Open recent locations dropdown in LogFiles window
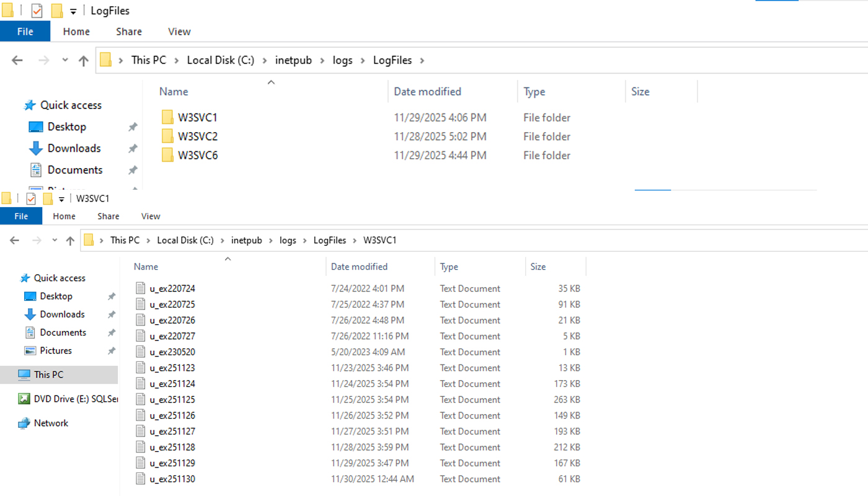The width and height of the screenshot is (868, 496). click(65, 60)
